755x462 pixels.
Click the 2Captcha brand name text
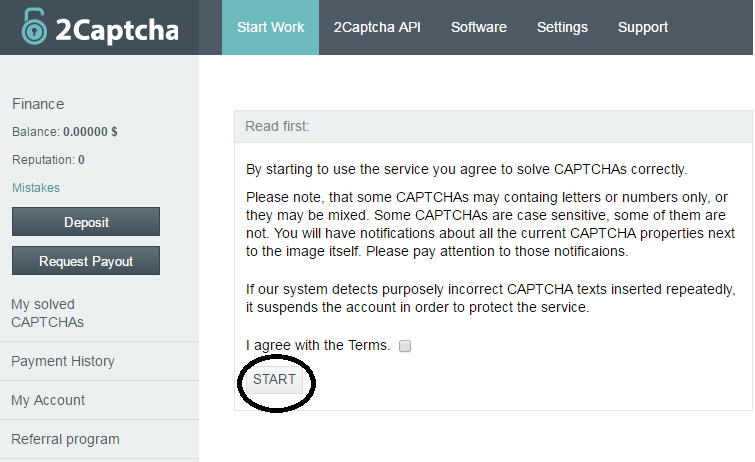(x=116, y=29)
